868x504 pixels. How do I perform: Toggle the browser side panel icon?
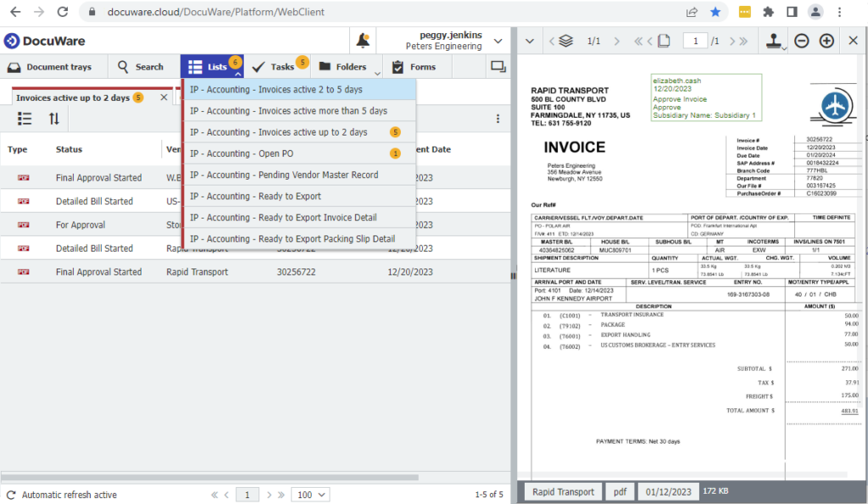click(x=792, y=12)
